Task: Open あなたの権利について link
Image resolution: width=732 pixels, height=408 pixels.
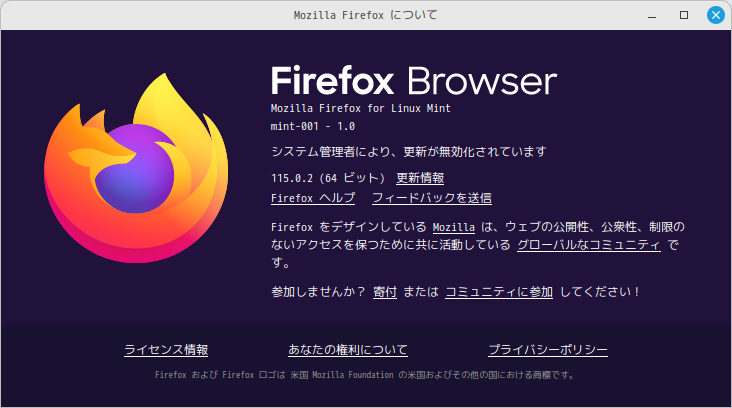Action: [348, 350]
